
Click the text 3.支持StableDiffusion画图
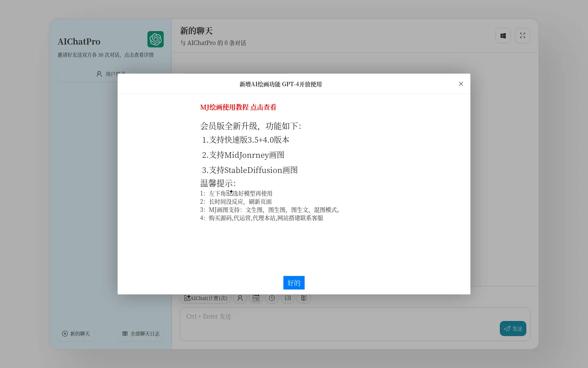(x=249, y=170)
